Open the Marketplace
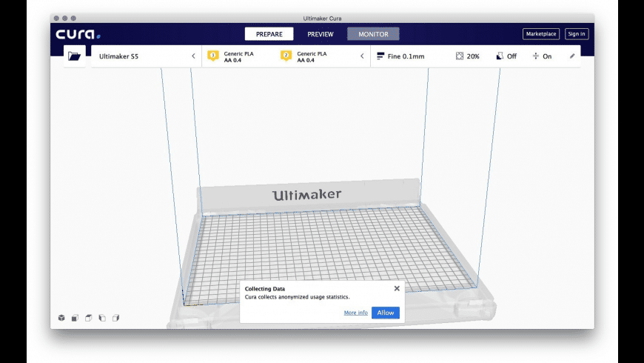644x363 pixels. point(541,34)
